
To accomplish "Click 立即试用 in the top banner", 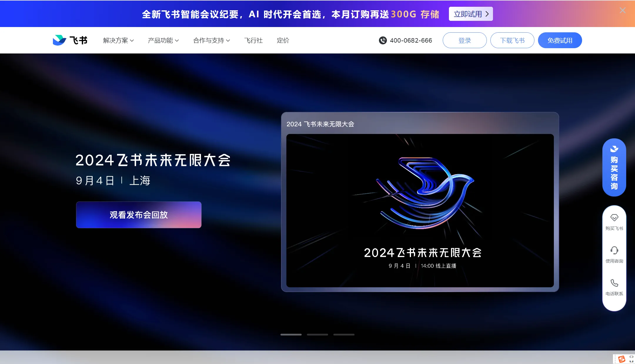I will [x=471, y=14].
